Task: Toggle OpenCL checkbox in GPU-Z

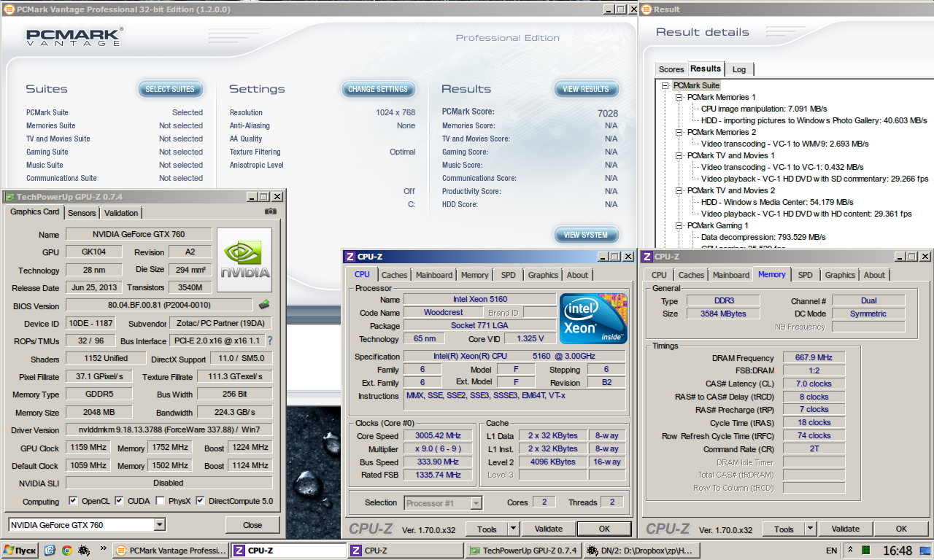Action: 73,501
